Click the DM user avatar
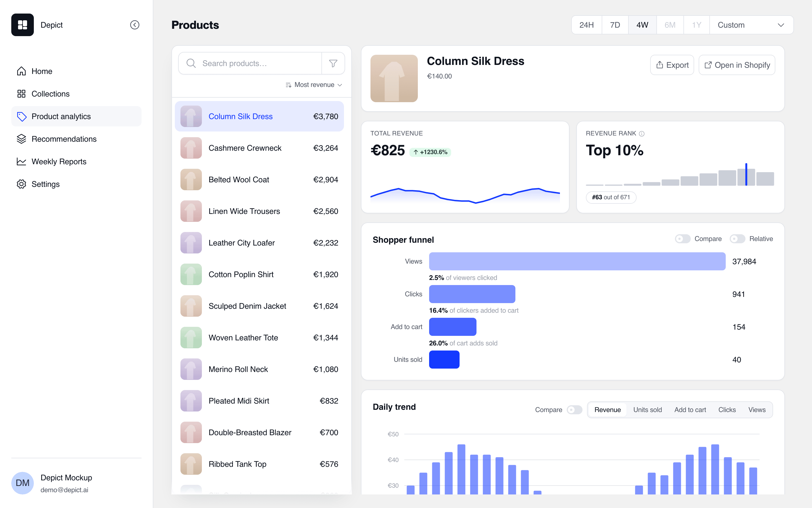 [23, 483]
